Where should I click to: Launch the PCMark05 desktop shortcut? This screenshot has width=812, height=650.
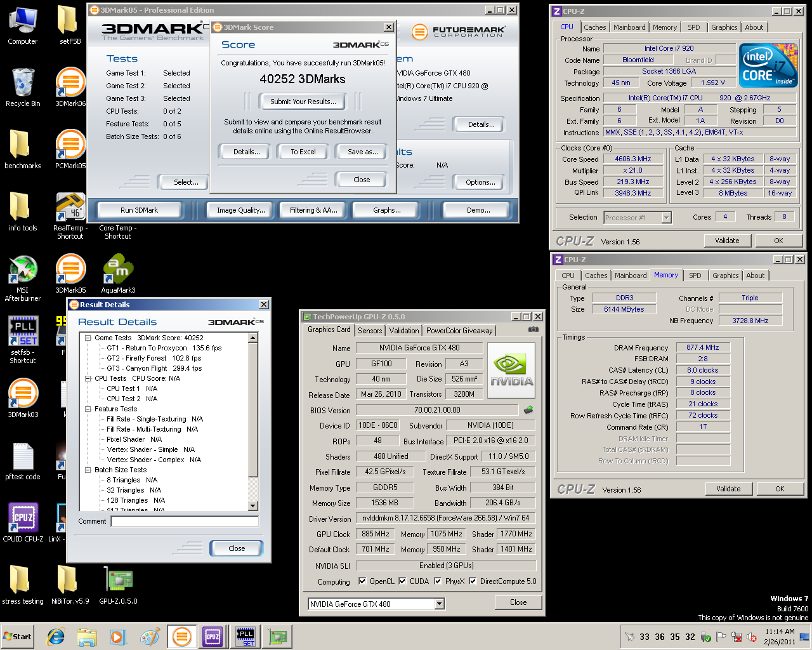70,150
